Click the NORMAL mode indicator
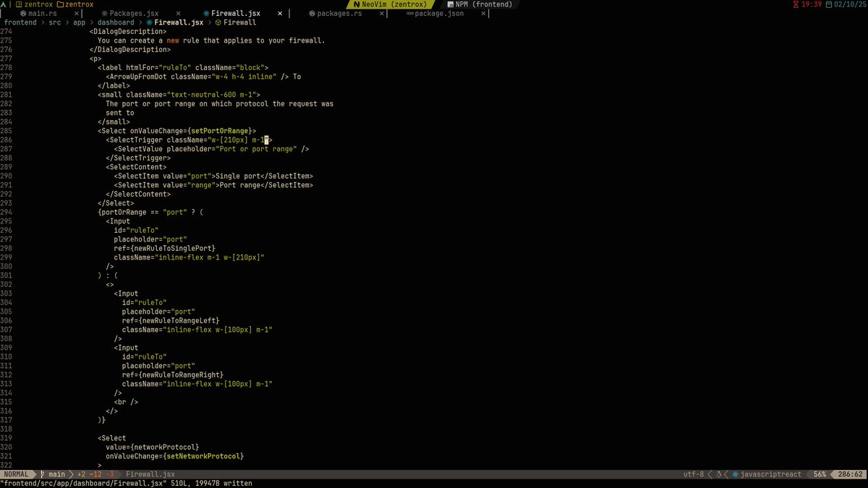 point(14,474)
